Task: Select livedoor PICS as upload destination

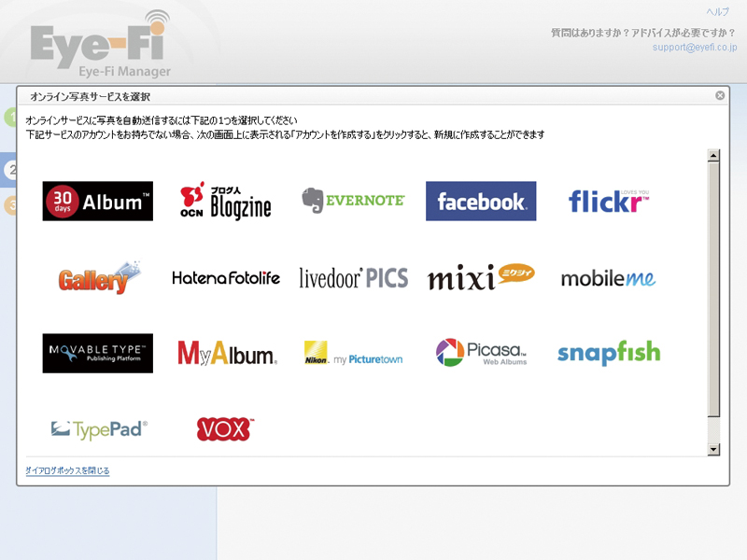Action: pyautogui.click(x=352, y=277)
